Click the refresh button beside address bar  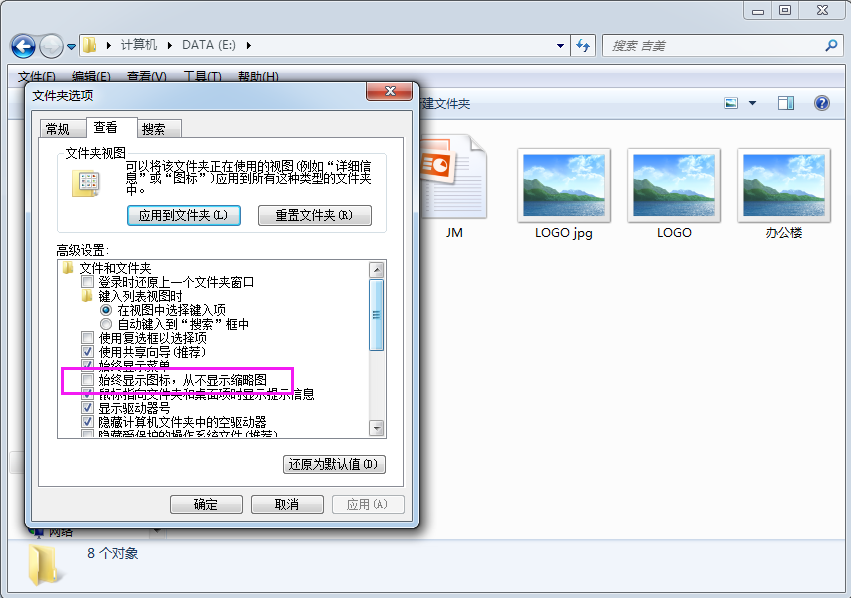[583, 46]
